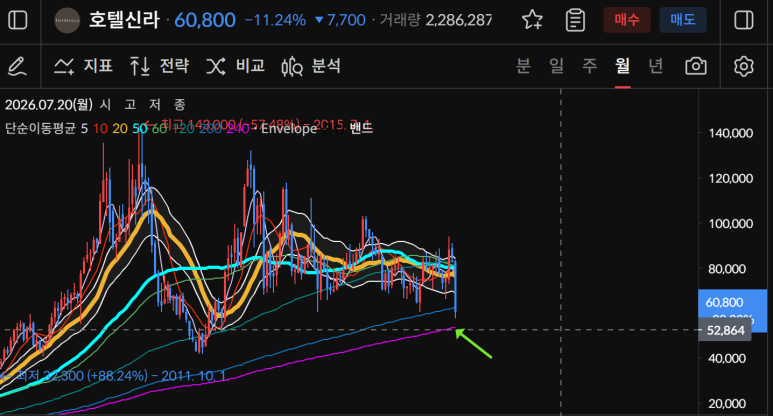Open the 분석 analysis tool
This screenshot has width=773, height=416.
tap(311, 66)
